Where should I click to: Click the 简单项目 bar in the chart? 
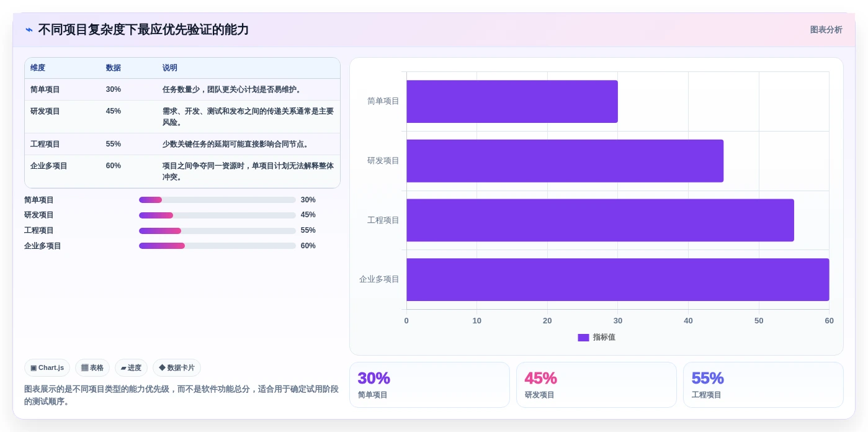tap(512, 101)
